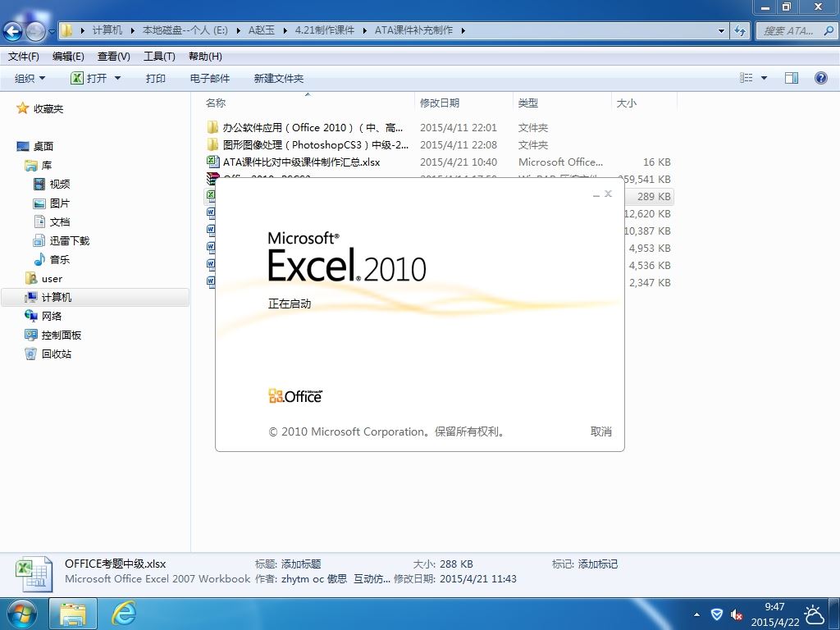Launch Internet Explorer from taskbar
This screenshot has height=630, width=840.
[124, 614]
